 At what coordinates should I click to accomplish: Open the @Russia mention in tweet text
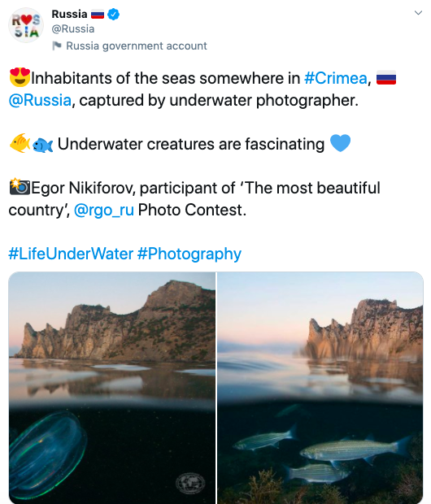click(40, 100)
